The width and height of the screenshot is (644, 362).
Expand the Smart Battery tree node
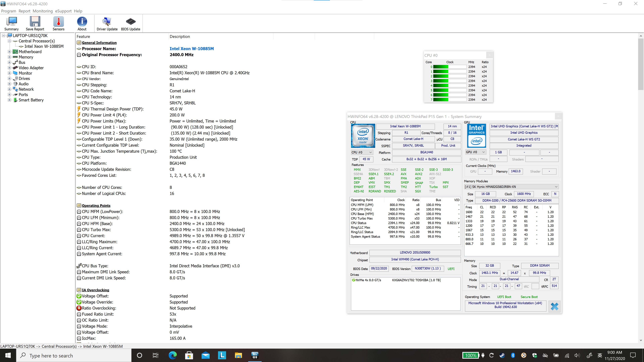[9, 100]
